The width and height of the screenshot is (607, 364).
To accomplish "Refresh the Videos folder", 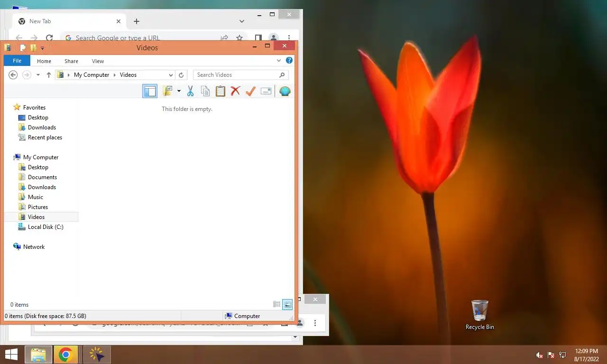I will (x=181, y=75).
